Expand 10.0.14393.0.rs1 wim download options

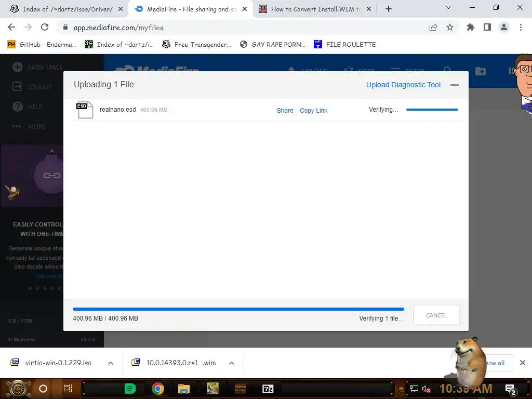[232, 363]
